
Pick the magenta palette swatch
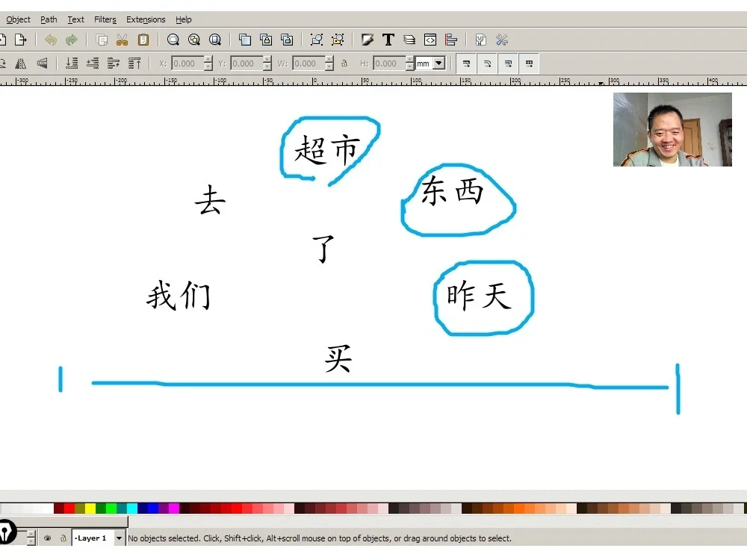pyautogui.click(x=174, y=508)
